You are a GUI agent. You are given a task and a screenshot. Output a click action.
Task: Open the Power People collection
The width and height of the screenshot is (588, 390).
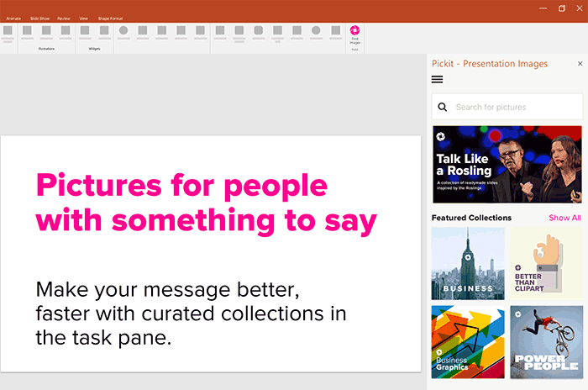click(x=546, y=342)
